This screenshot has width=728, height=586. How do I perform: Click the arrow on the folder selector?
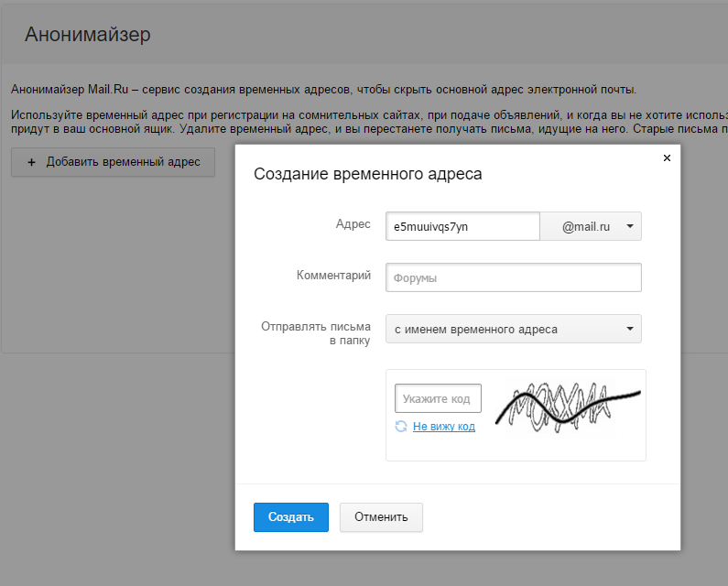[x=630, y=329]
